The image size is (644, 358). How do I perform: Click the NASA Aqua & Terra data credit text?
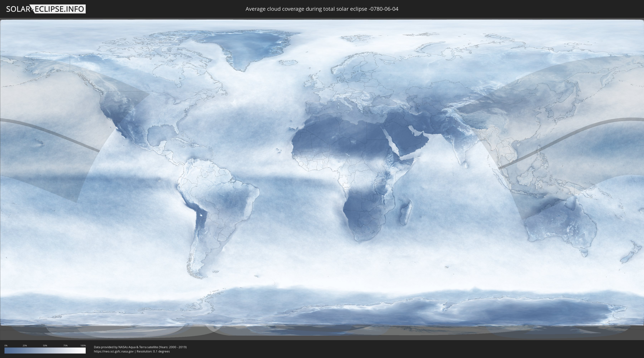(140, 347)
